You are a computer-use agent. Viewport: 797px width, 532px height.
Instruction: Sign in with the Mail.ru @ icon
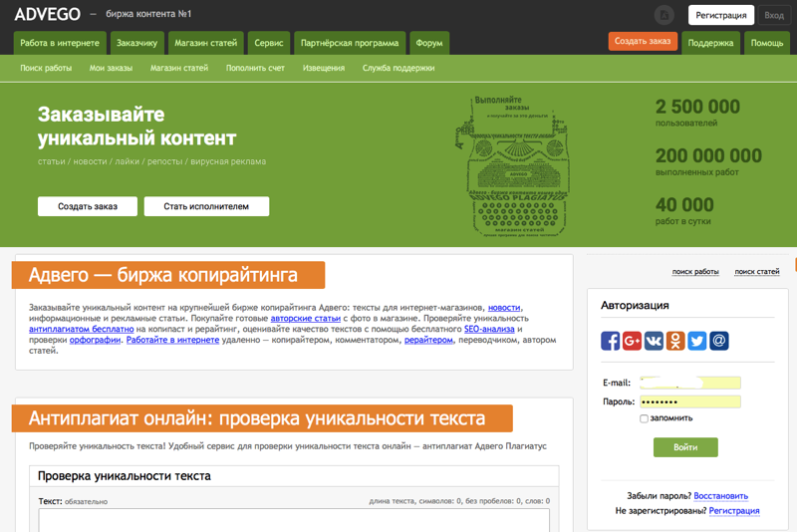coord(719,341)
